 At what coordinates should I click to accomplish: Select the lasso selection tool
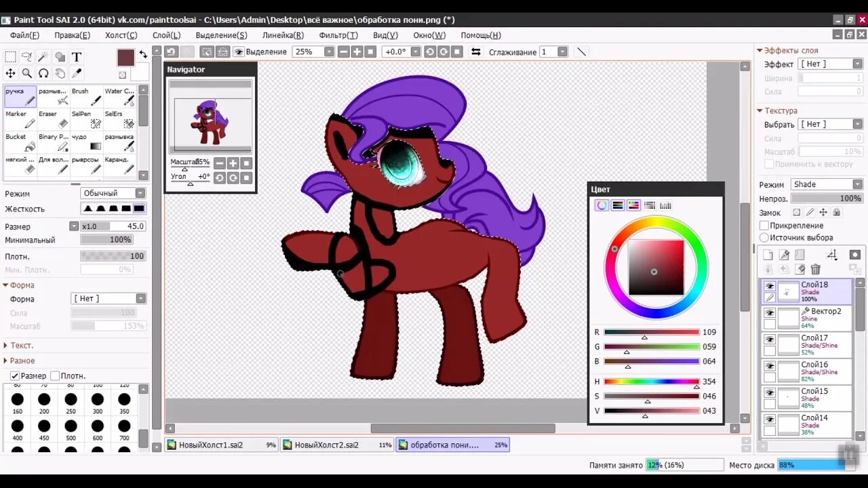pos(27,57)
